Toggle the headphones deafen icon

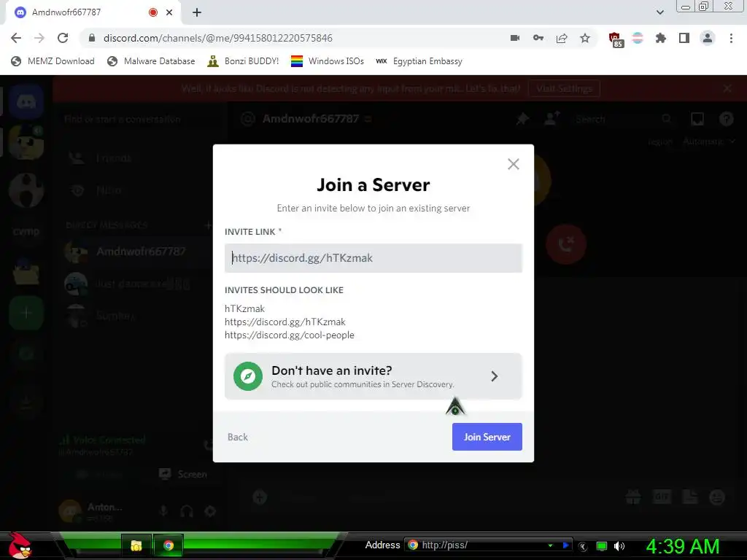[x=187, y=511]
